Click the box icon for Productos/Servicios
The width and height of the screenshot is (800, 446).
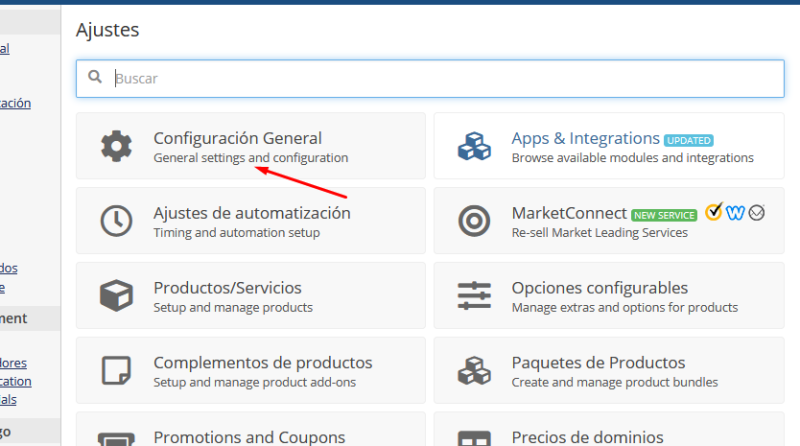click(x=116, y=296)
